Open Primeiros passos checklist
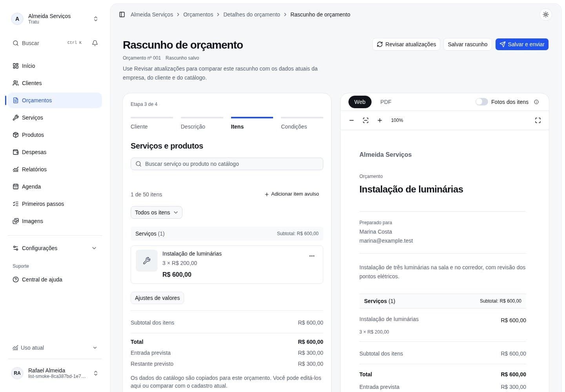565x392 pixels. point(55,204)
